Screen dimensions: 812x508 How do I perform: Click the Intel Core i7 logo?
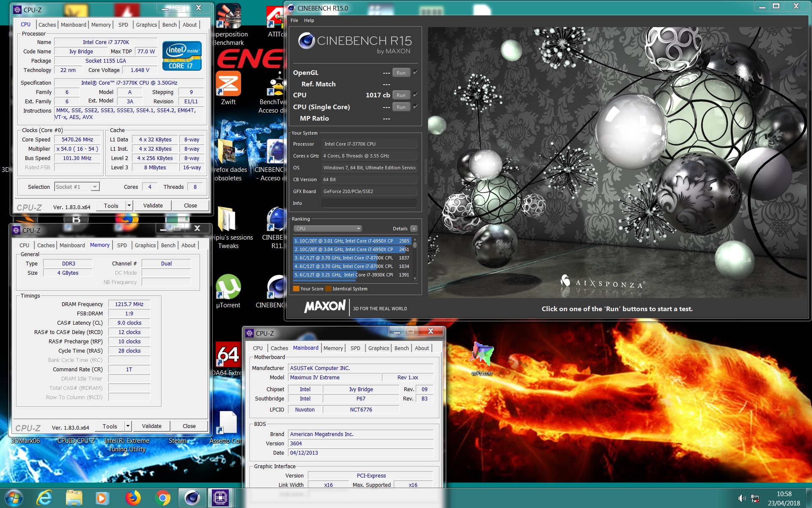[182, 56]
